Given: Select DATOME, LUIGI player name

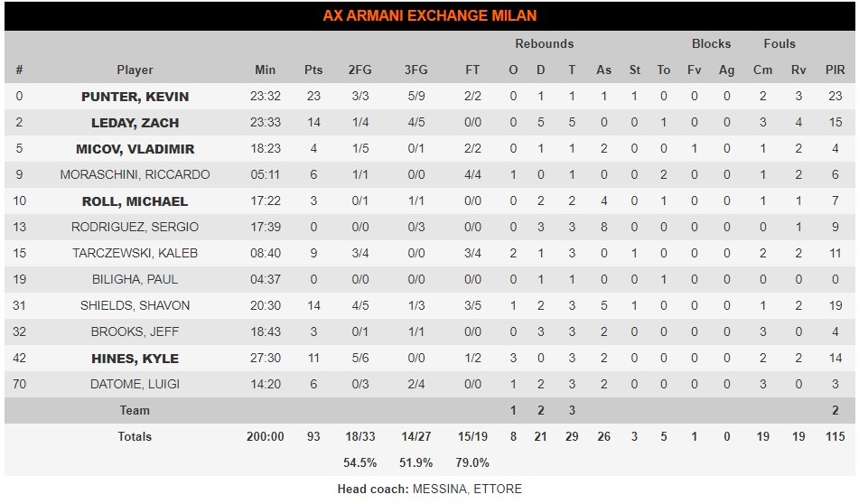Looking at the screenshot, I should (x=135, y=385).
